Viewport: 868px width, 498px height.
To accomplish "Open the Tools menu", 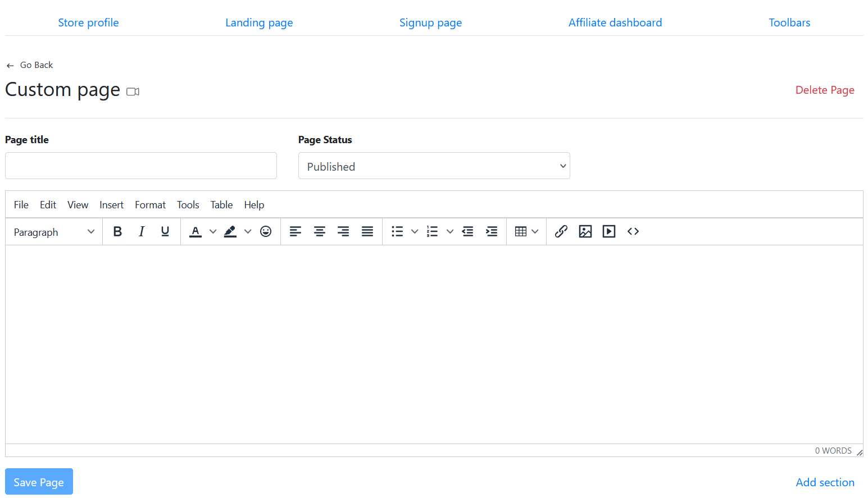I will point(188,205).
